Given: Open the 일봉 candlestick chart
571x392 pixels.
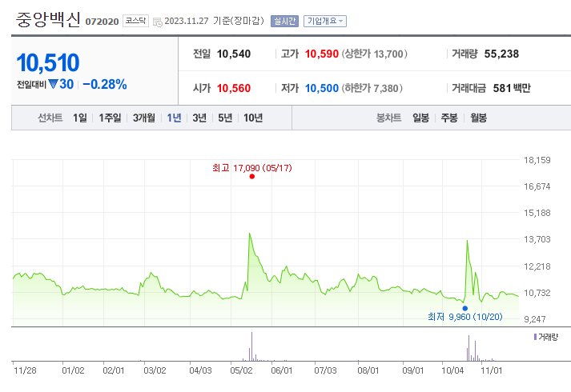Looking at the screenshot, I should point(420,118).
